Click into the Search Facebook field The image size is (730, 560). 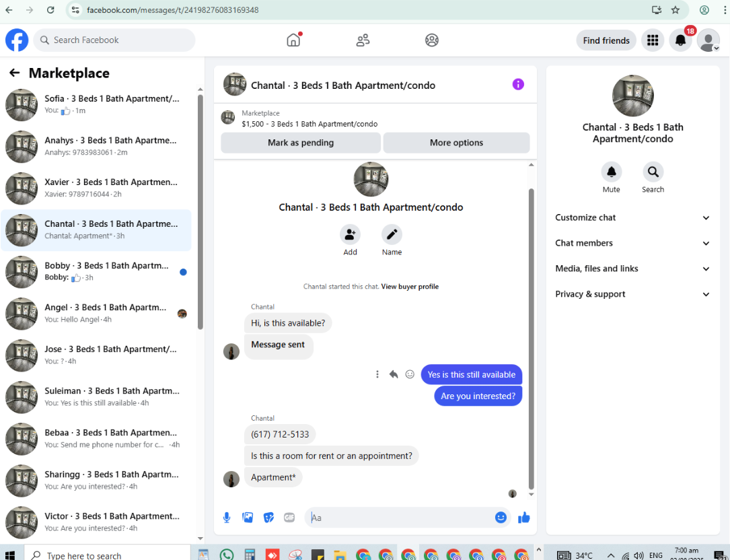coord(114,40)
